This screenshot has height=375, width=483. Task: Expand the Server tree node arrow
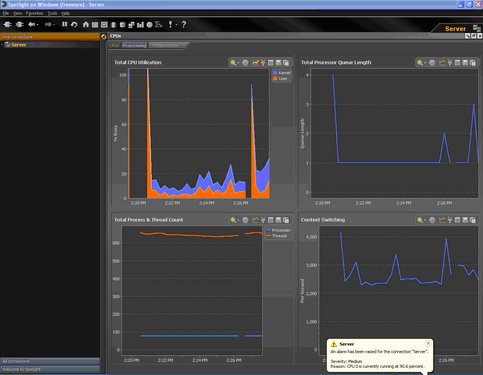click(x=2, y=45)
